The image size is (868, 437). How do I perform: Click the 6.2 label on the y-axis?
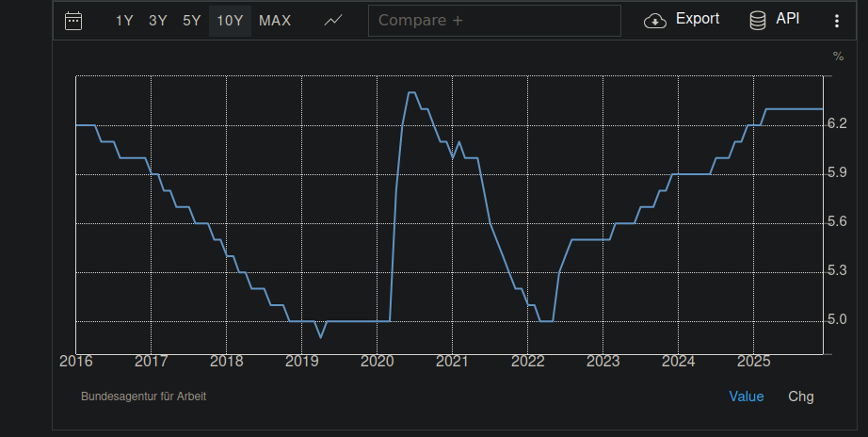(x=837, y=123)
